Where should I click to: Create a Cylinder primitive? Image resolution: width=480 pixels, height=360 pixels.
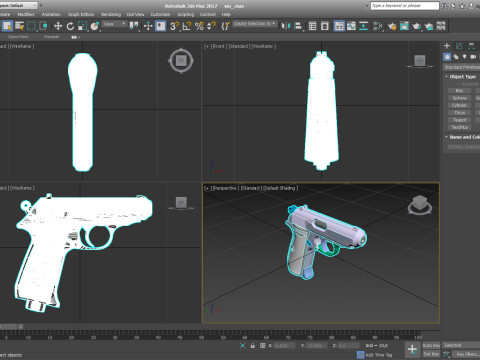pos(459,105)
